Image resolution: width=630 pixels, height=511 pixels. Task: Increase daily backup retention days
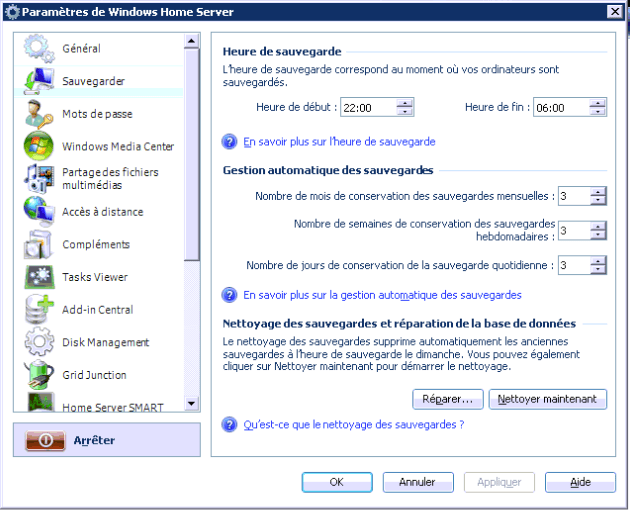[x=598, y=261]
